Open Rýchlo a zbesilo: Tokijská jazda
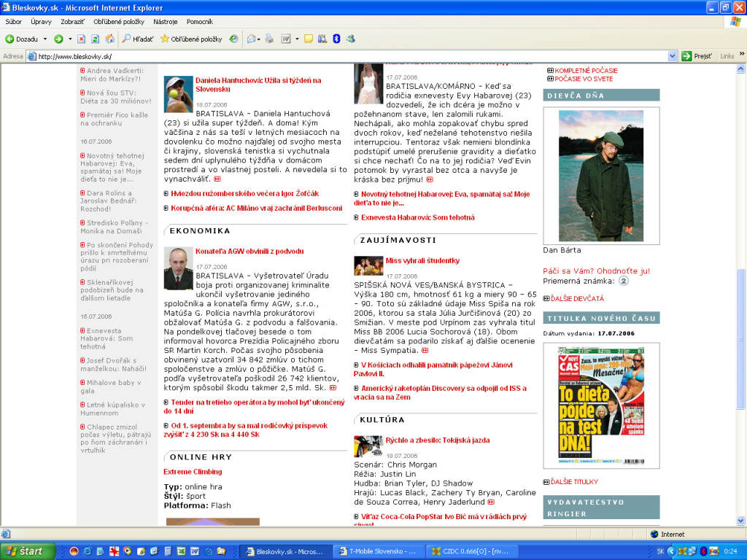The image size is (747, 560). pyautogui.click(x=438, y=440)
